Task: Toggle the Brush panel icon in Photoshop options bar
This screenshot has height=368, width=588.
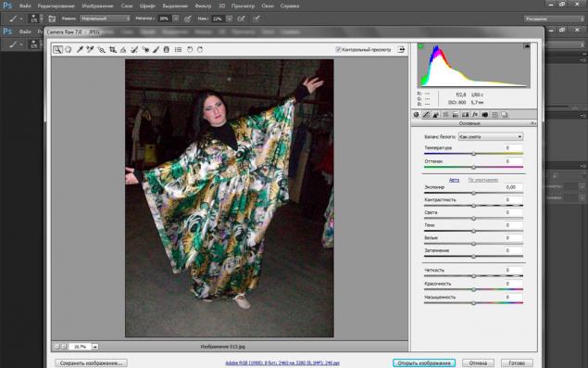Action: (x=52, y=19)
